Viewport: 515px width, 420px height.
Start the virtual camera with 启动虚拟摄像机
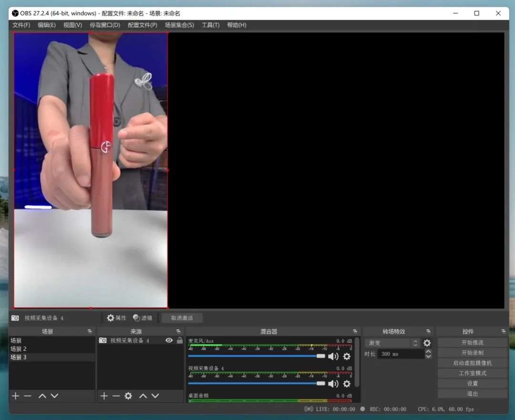click(472, 363)
